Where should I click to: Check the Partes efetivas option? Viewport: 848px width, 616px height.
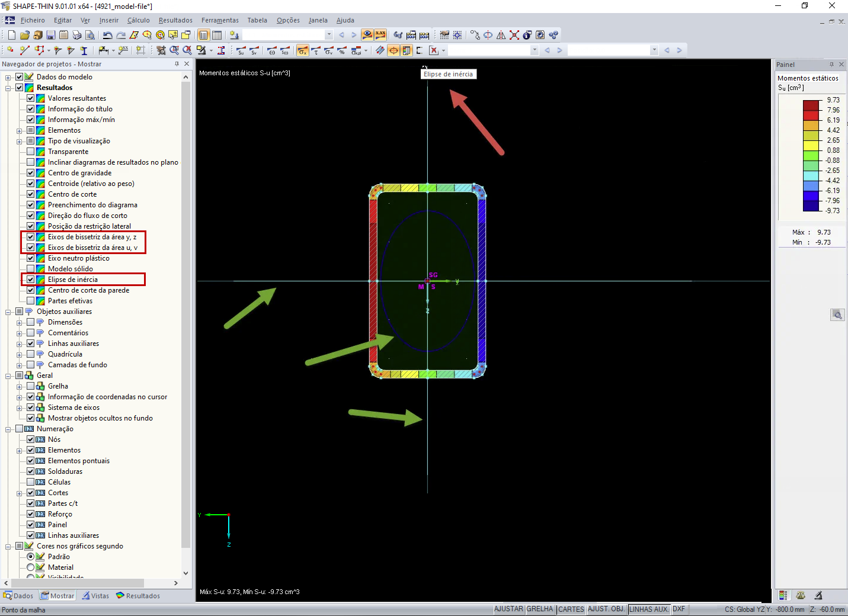(31, 301)
